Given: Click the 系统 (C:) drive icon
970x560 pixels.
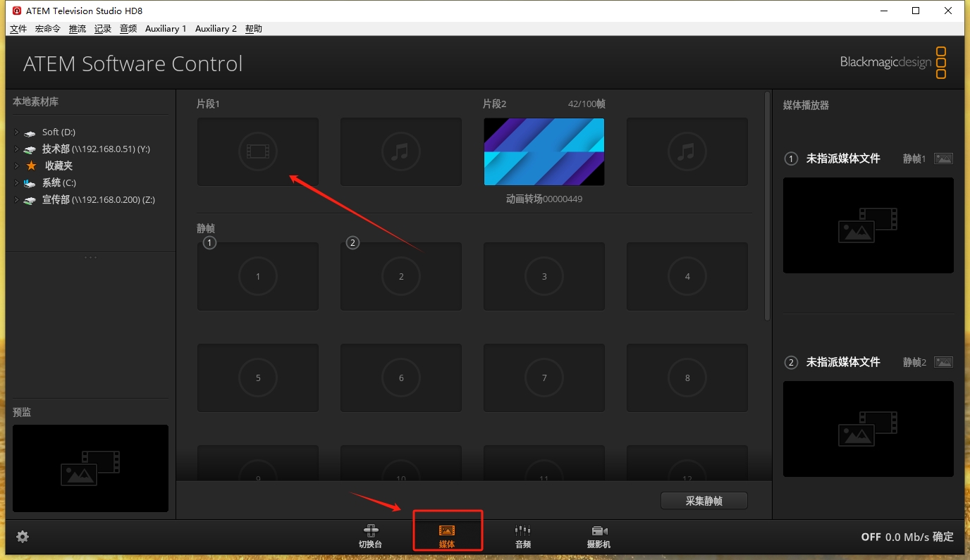Looking at the screenshot, I should [x=30, y=183].
